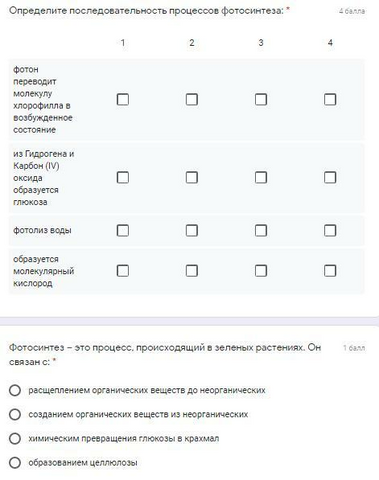Check column 3 for 'фотон переводит молекулу хлорофилла' row
Screen dimensions: 379x480
click(x=261, y=99)
